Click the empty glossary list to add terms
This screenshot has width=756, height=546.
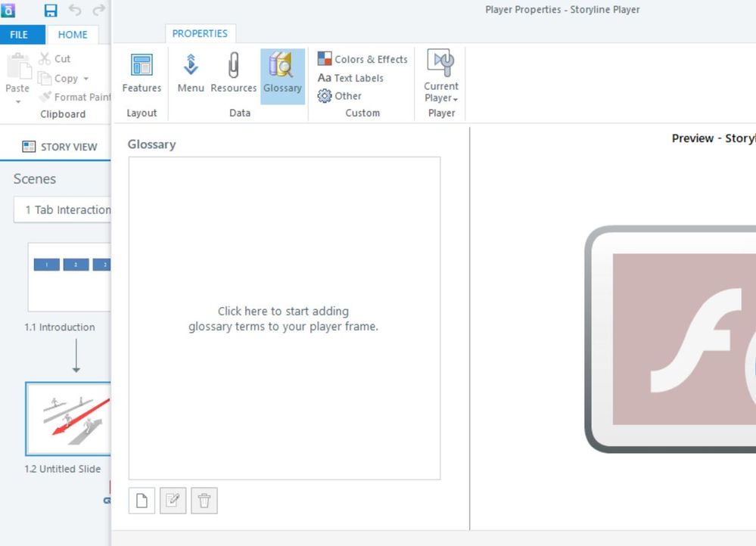coord(285,318)
